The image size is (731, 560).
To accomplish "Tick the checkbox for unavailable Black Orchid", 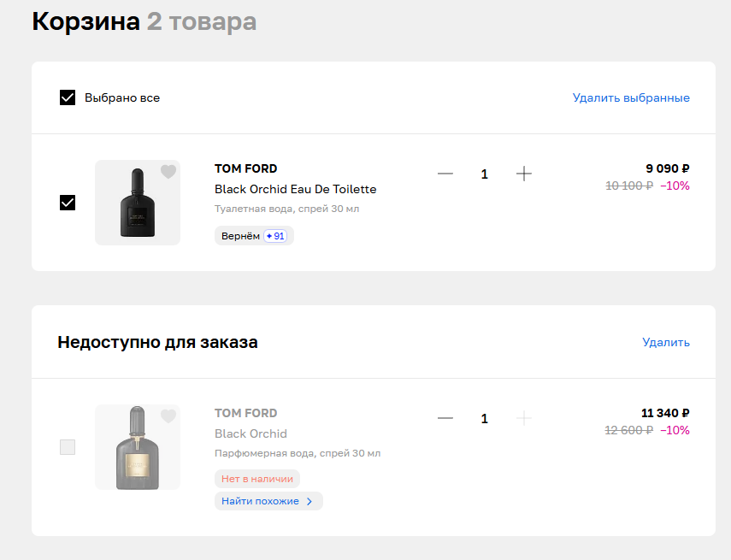I will coord(68,447).
